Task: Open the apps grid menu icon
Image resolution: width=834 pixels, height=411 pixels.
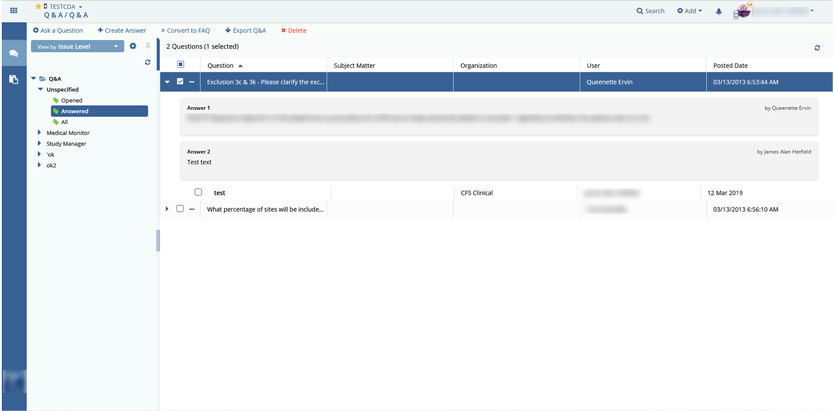Action: click(14, 10)
